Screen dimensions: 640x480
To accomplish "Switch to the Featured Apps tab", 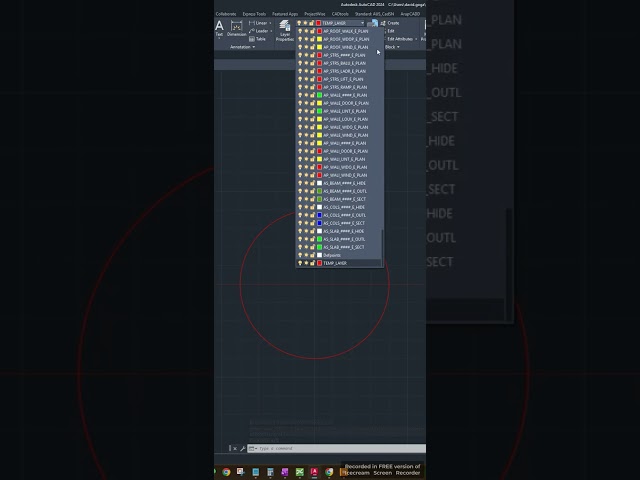I will (285, 14).
